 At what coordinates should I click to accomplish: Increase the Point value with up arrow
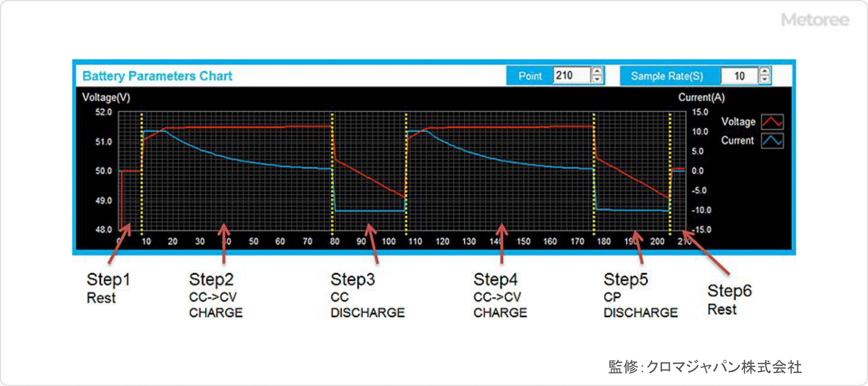click(x=597, y=71)
